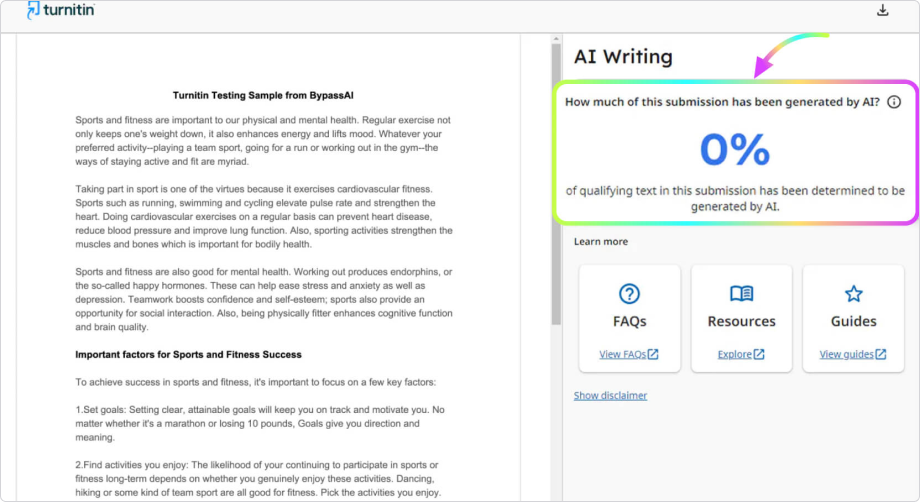
Task: Click 'How much of this submission' question text
Action: tap(722, 102)
